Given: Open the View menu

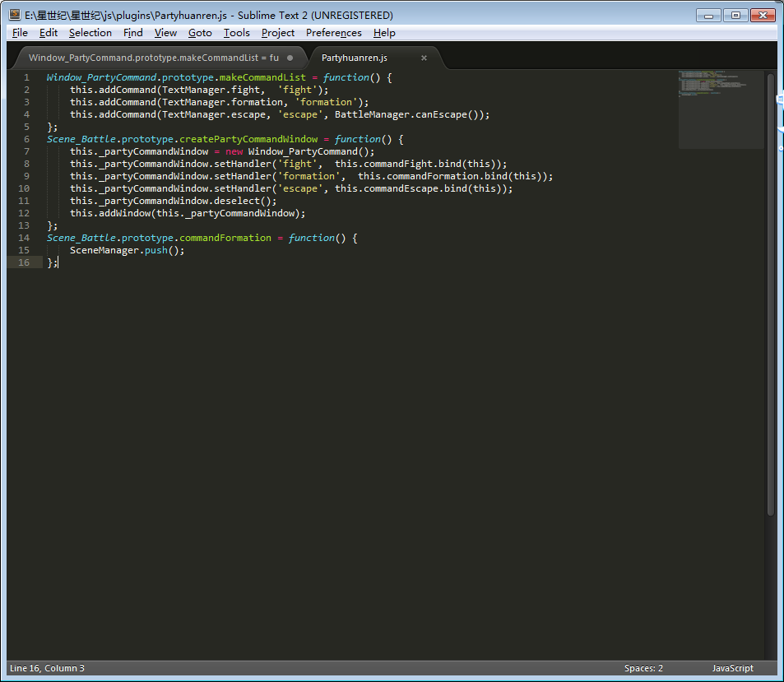Looking at the screenshot, I should coord(165,33).
